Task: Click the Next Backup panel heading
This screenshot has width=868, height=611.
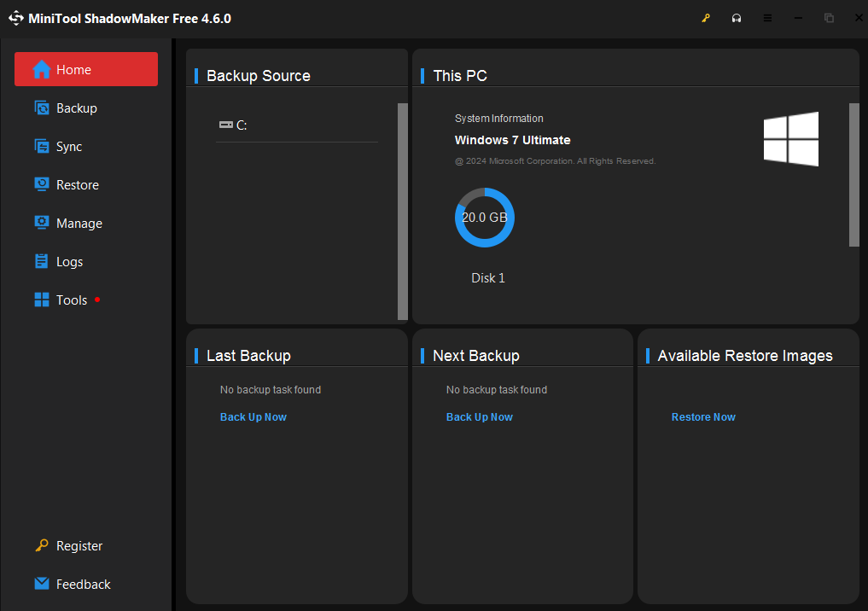Action: pos(476,355)
